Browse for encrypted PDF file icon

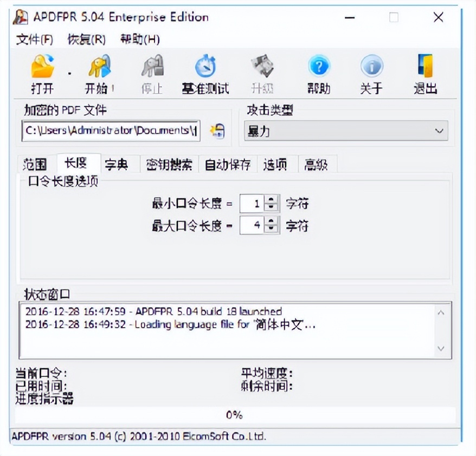tap(217, 131)
